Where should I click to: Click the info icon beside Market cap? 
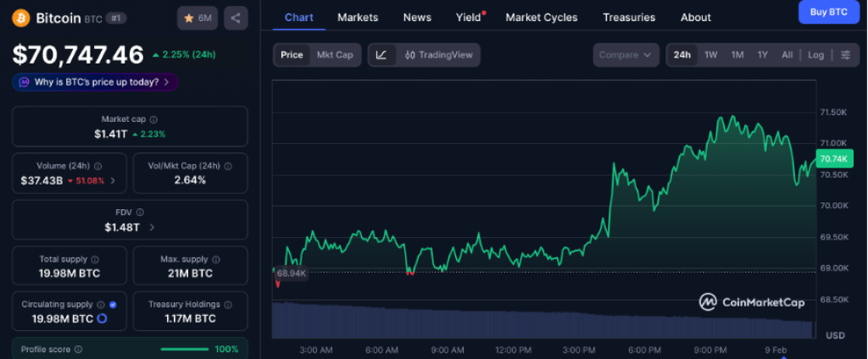[153, 119]
